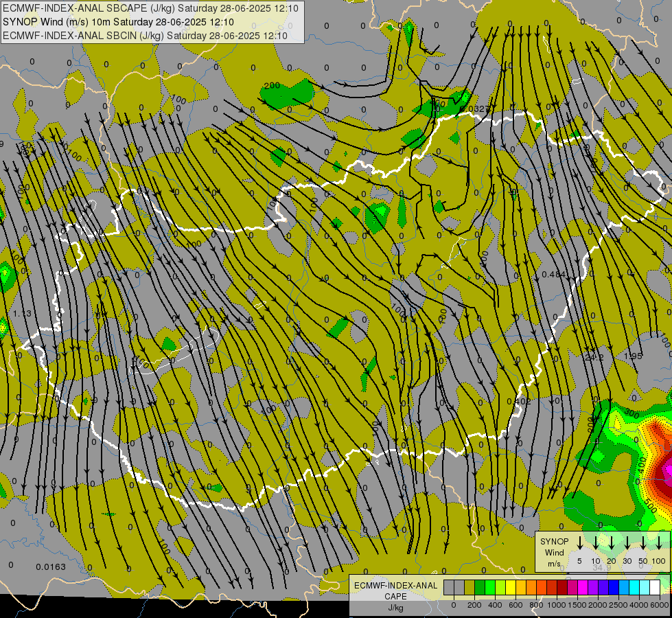Click the 0.0163 value on the map
This screenshot has width=672, height=618.
tap(51, 567)
